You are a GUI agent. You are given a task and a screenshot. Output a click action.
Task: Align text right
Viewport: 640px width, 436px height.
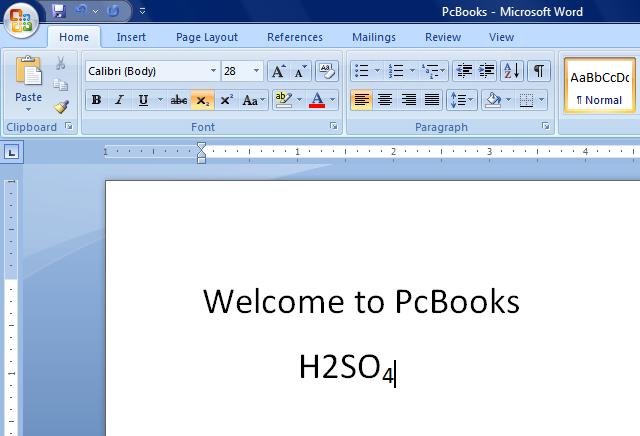tap(409, 100)
